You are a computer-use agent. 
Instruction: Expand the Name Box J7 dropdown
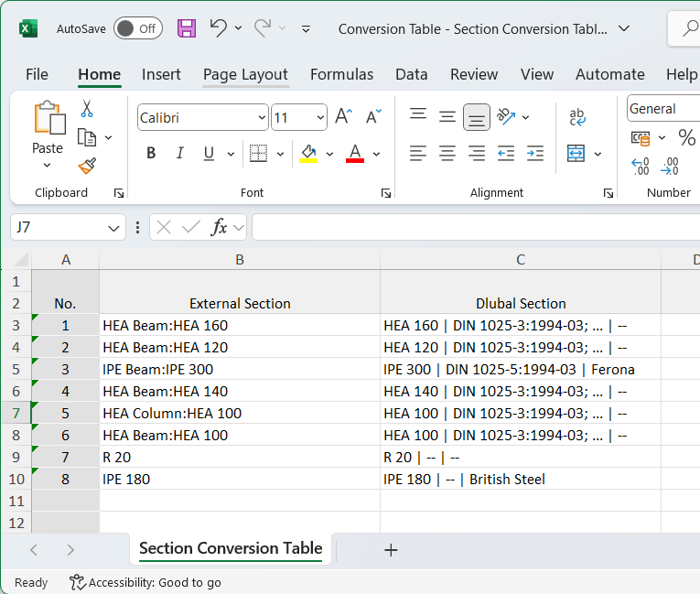click(113, 228)
